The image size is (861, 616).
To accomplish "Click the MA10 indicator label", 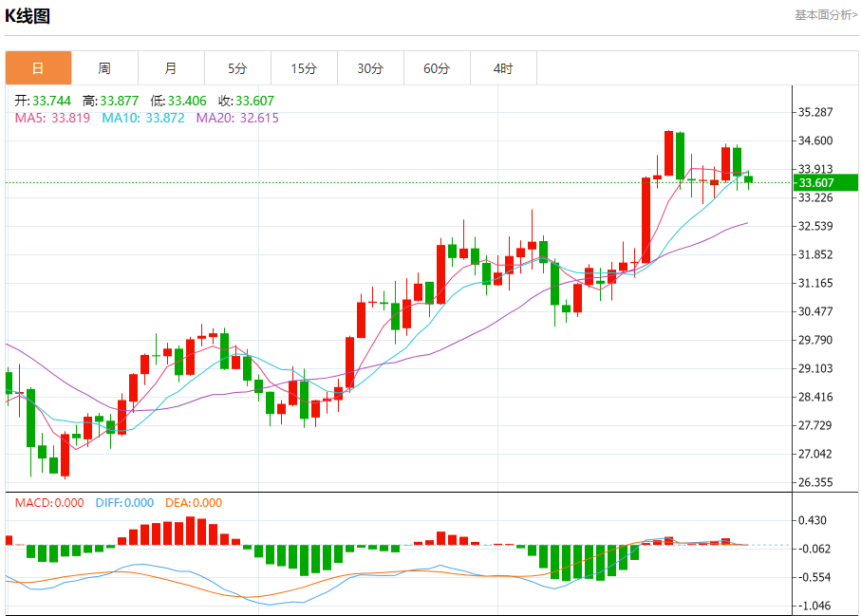I will coord(143,118).
